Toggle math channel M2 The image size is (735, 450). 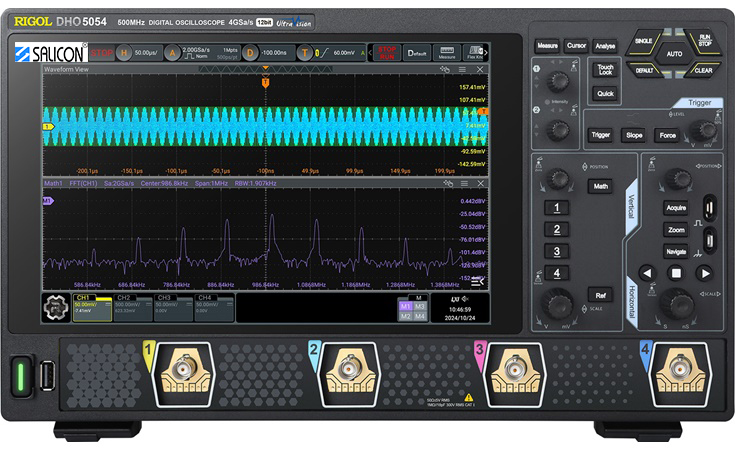(405, 316)
